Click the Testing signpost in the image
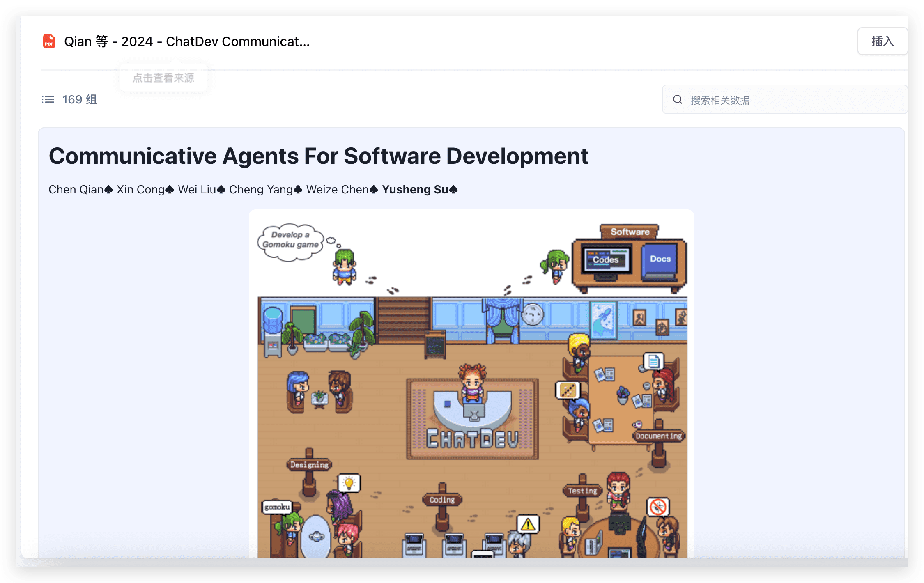The width and height of the screenshot is (924, 583). [582, 491]
